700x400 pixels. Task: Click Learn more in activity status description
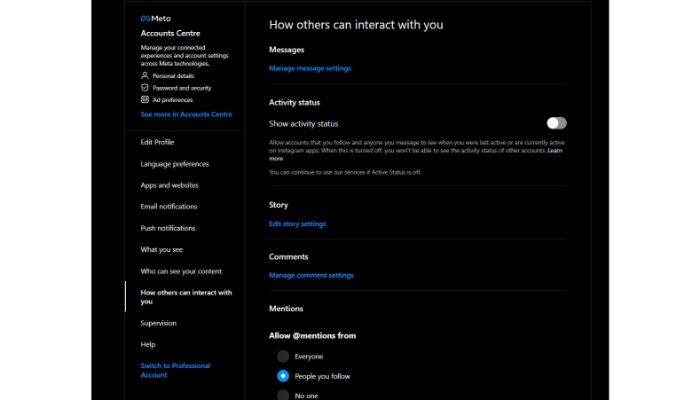[x=555, y=150]
